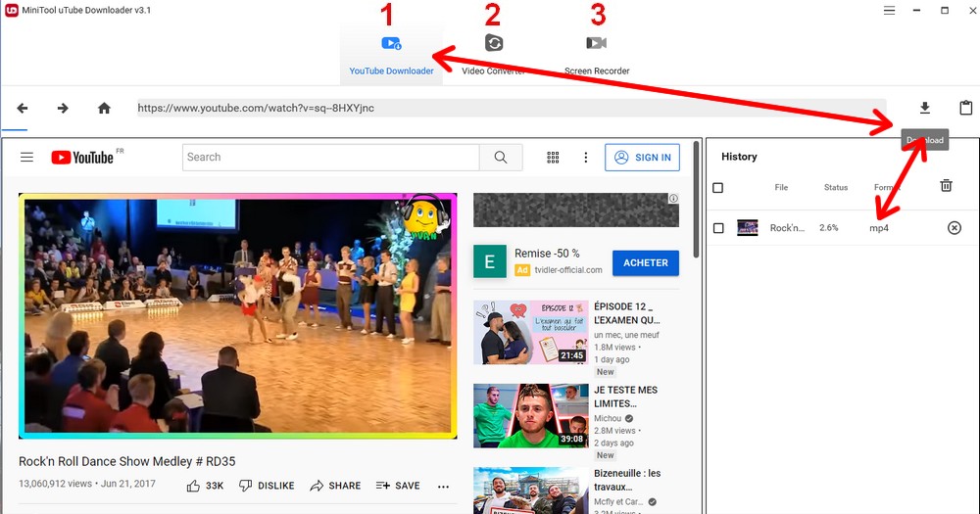Click the DISLIKE thumbs-down button
Screen dimensions: 980x514
click(267, 486)
